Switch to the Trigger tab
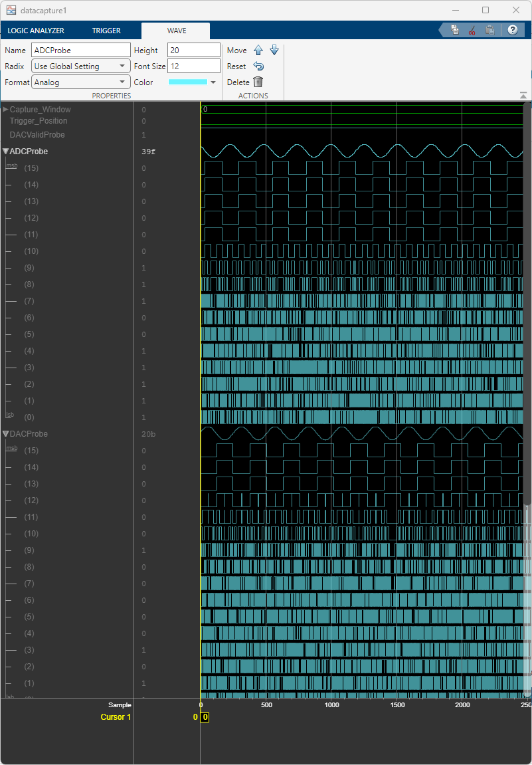This screenshot has width=532, height=765. (106, 31)
